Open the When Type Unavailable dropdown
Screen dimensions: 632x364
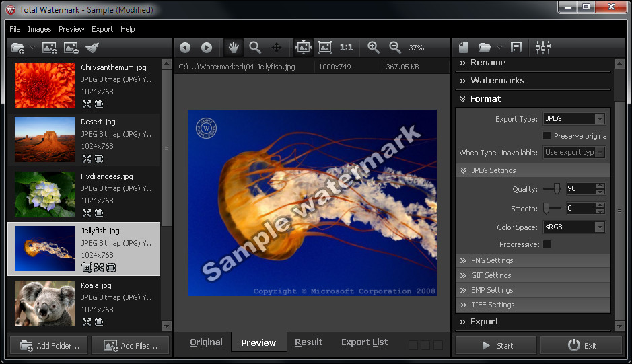coord(574,152)
